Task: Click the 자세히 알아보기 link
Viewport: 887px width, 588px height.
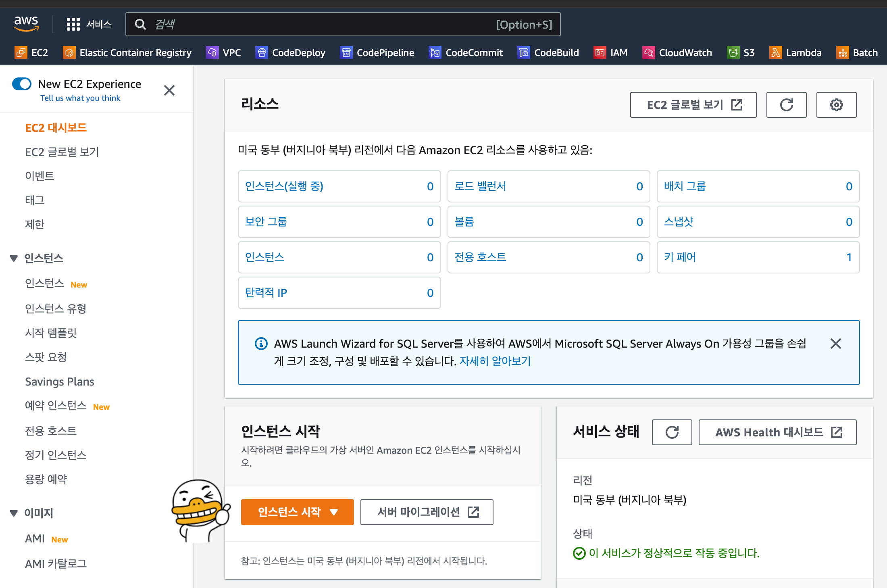Action: (495, 361)
